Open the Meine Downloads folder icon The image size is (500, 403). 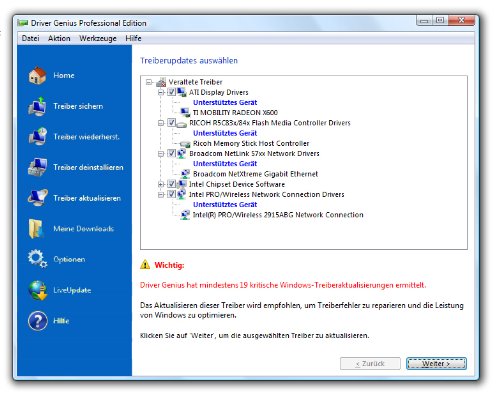pyautogui.click(x=36, y=229)
